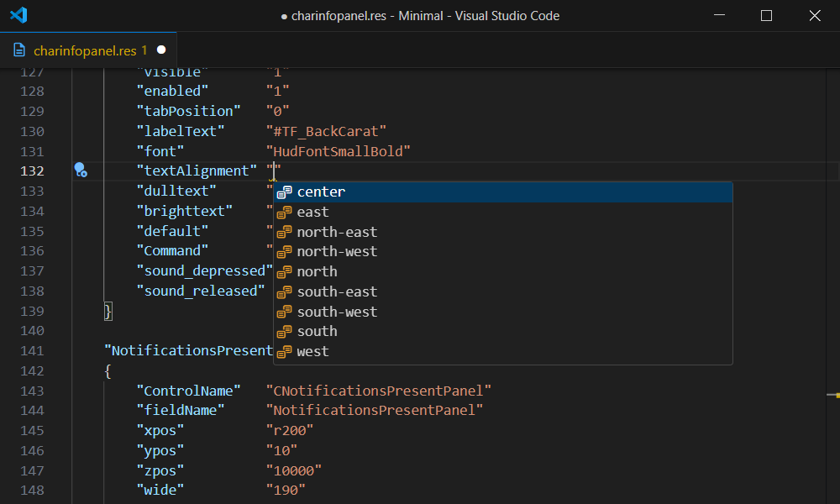Click the "190" value
840x504 pixels.
tap(286, 490)
